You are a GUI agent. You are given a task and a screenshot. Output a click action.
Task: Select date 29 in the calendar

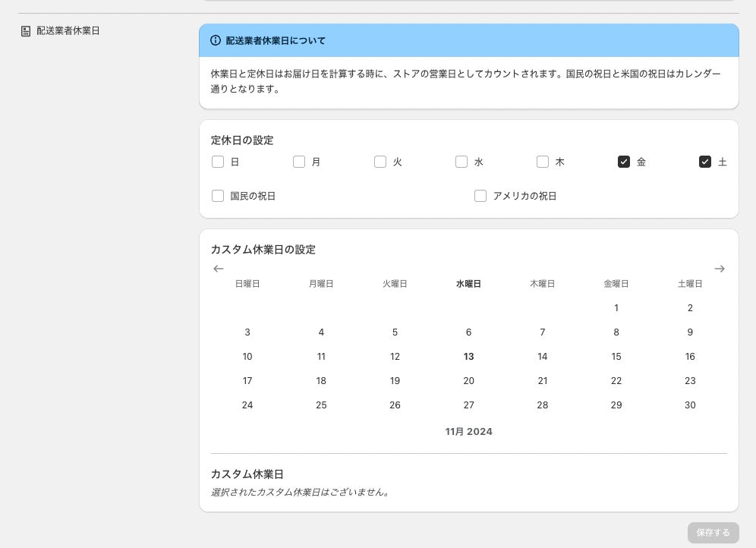pyautogui.click(x=616, y=405)
